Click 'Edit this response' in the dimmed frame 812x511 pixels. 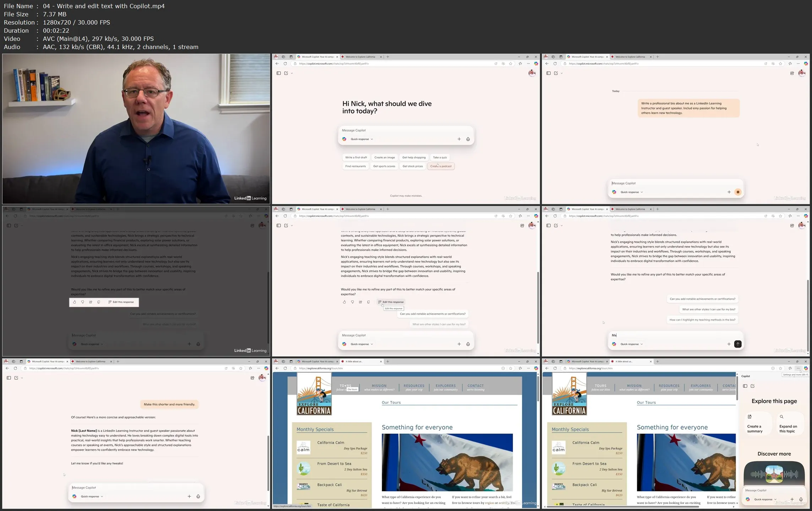point(121,302)
